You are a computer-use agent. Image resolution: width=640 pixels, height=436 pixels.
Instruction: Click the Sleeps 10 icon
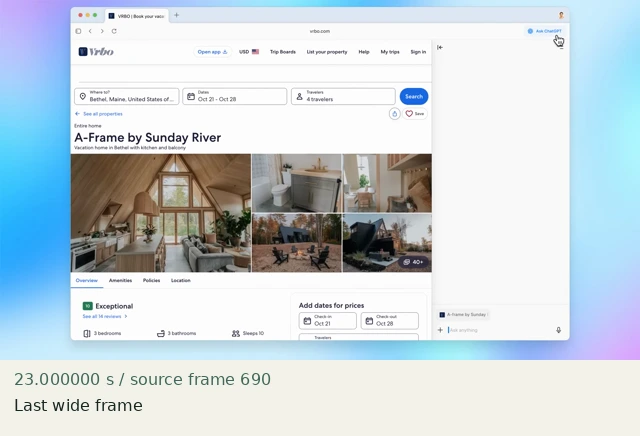236,334
